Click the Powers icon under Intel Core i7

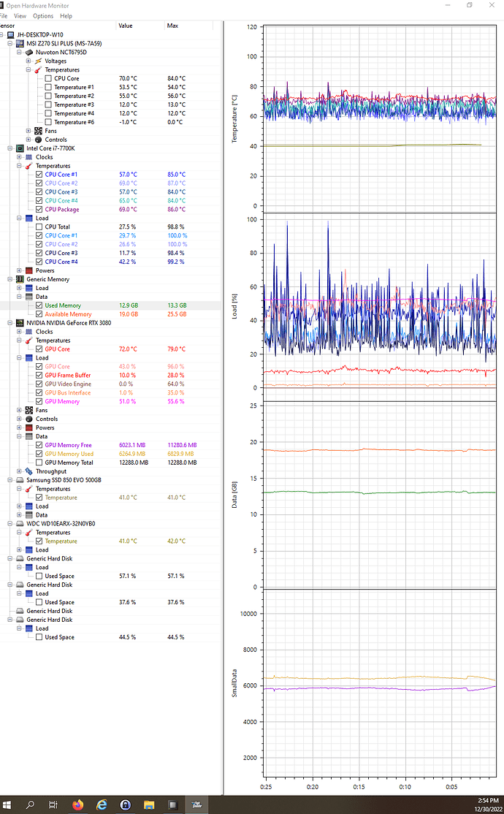(x=29, y=270)
